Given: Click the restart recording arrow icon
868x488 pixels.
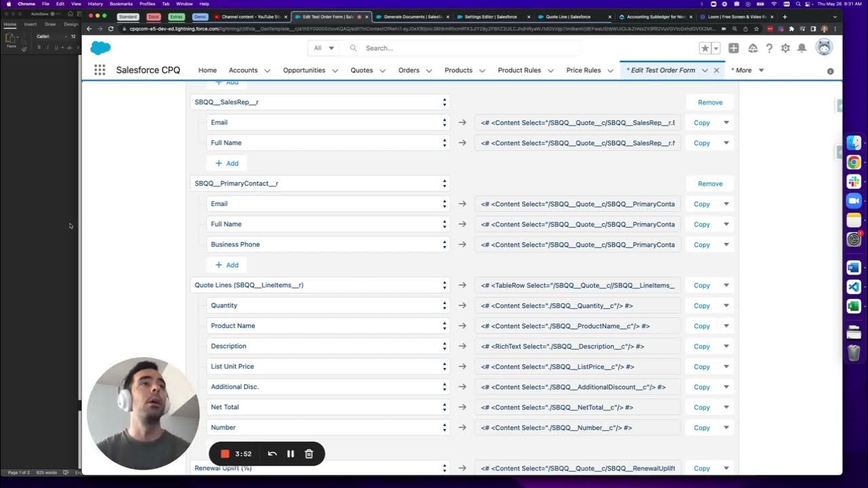Looking at the screenshot, I should pos(272,454).
